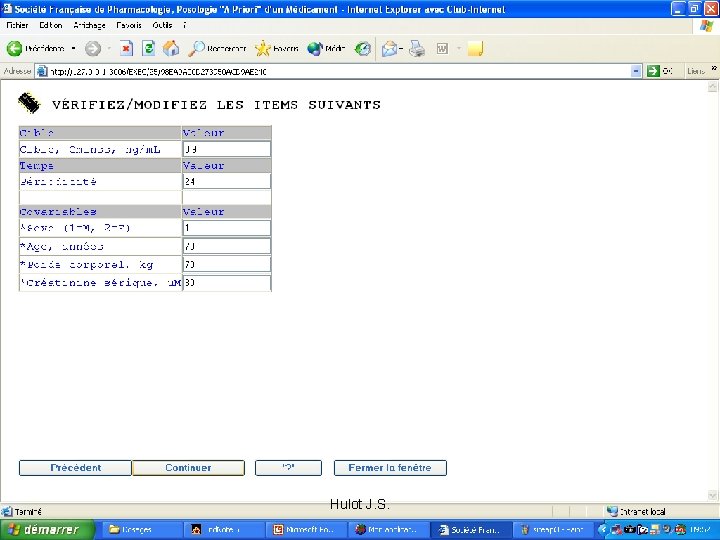Click the OK go button beside address bar
The height and width of the screenshot is (540, 720).
click(x=659, y=71)
